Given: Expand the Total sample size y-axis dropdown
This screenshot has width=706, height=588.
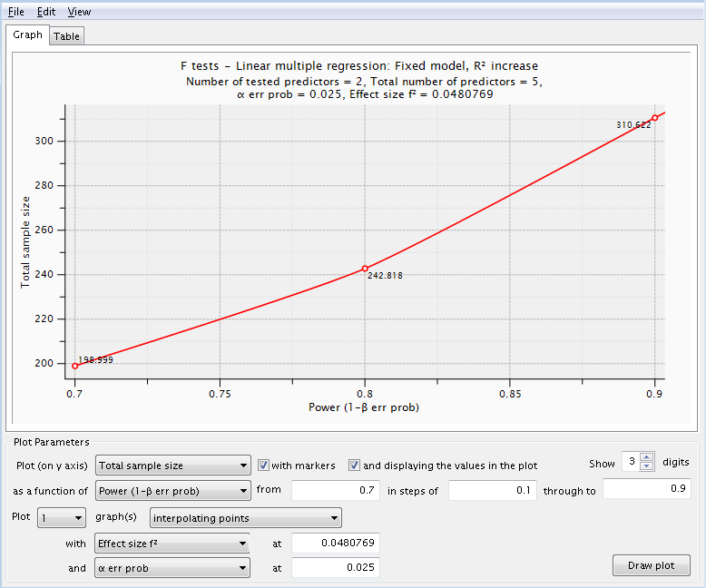Looking at the screenshot, I should click(x=172, y=465).
